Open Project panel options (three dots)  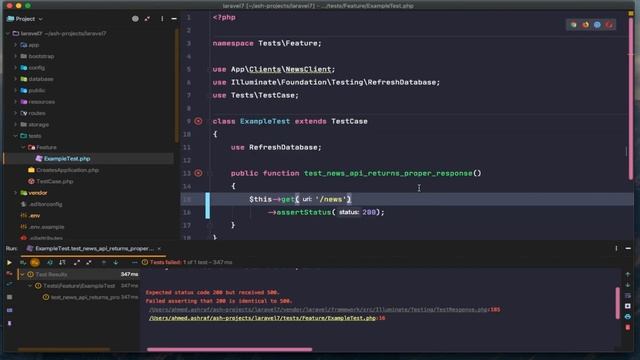(x=162, y=19)
